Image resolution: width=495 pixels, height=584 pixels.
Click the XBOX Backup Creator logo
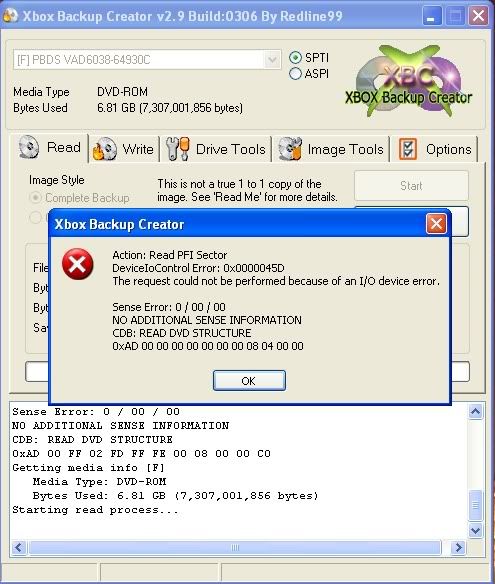click(x=408, y=81)
